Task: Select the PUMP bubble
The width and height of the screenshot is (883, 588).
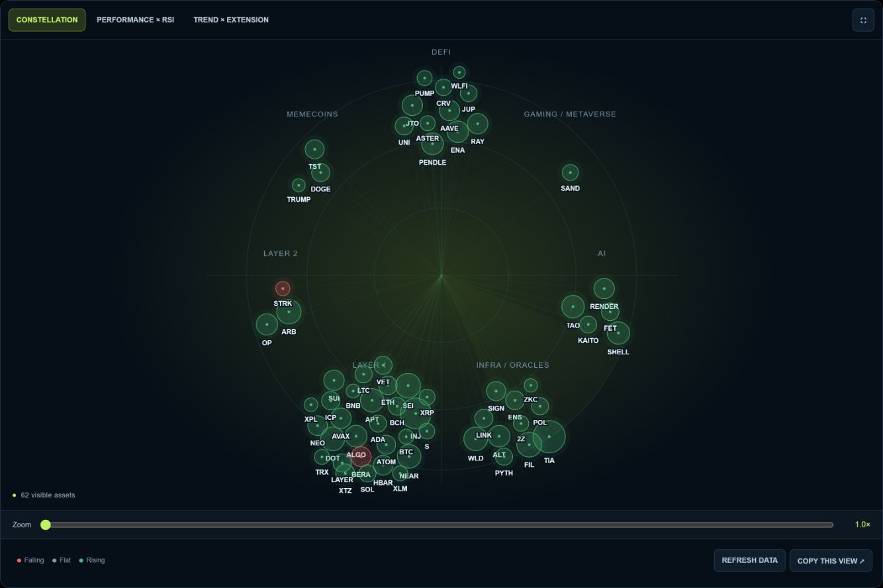Action: tap(424, 78)
